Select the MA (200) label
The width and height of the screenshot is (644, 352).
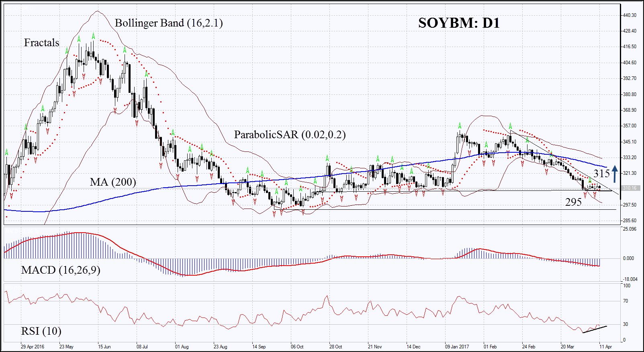(x=113, y=182)
